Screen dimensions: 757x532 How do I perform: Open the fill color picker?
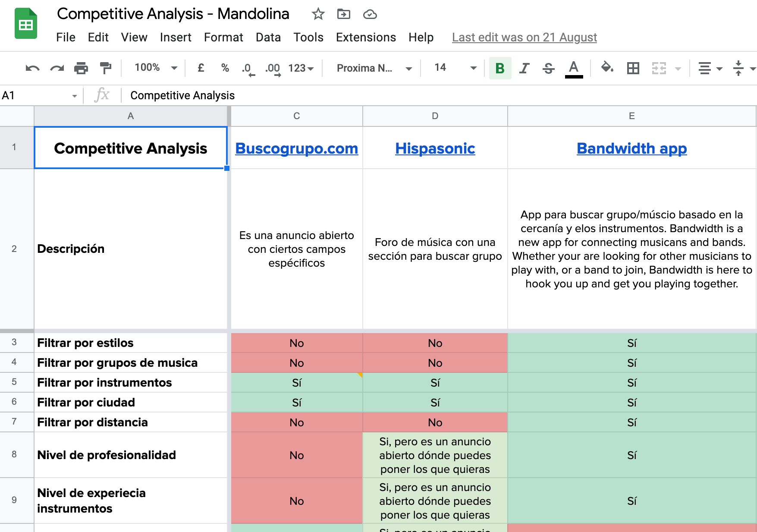[606, 68]
